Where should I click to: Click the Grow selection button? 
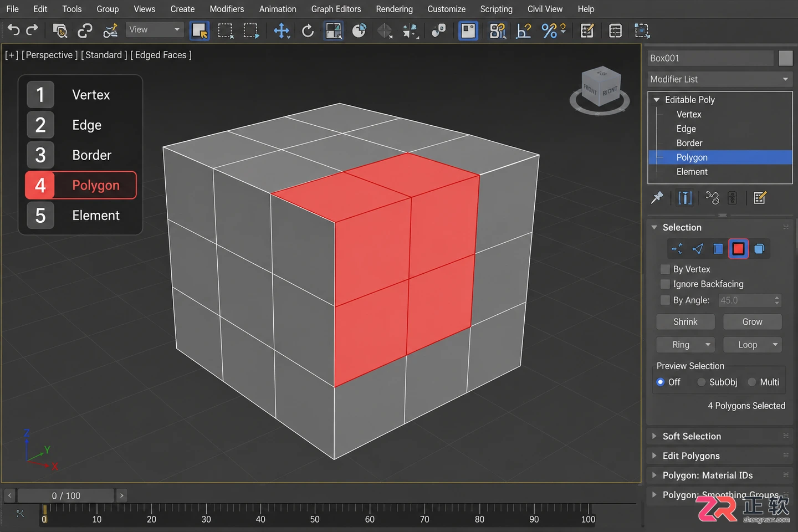pyautogui.click(x=752, y=321)
